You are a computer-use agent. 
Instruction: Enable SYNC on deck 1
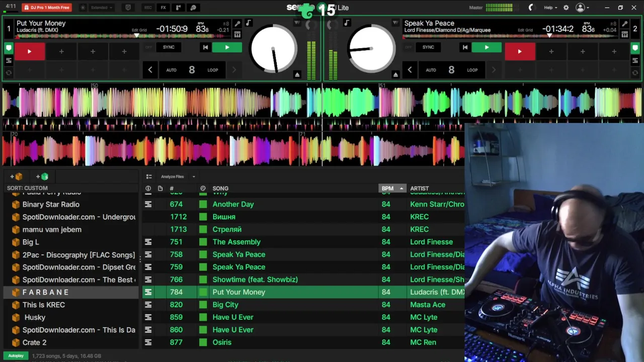click(169, 47)
